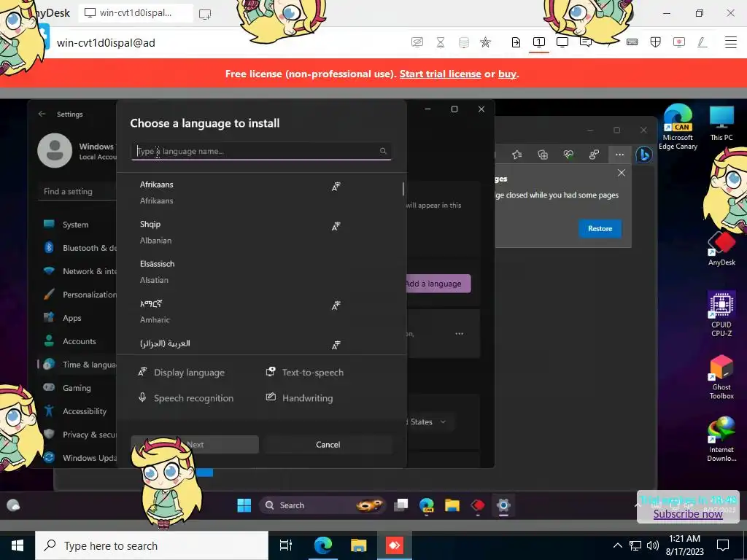
Task: Click the Add a language button
Action: pos(438,284)
